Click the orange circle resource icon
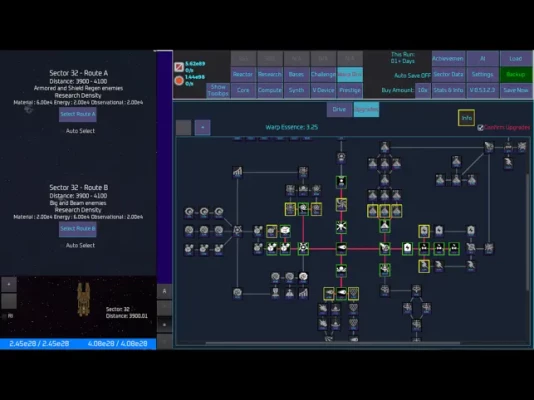The image size is (534, 400). coord(179,81)
